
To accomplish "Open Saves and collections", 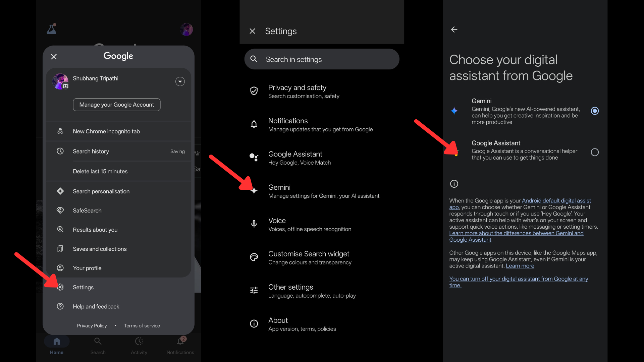I will [x=118, y=249].
